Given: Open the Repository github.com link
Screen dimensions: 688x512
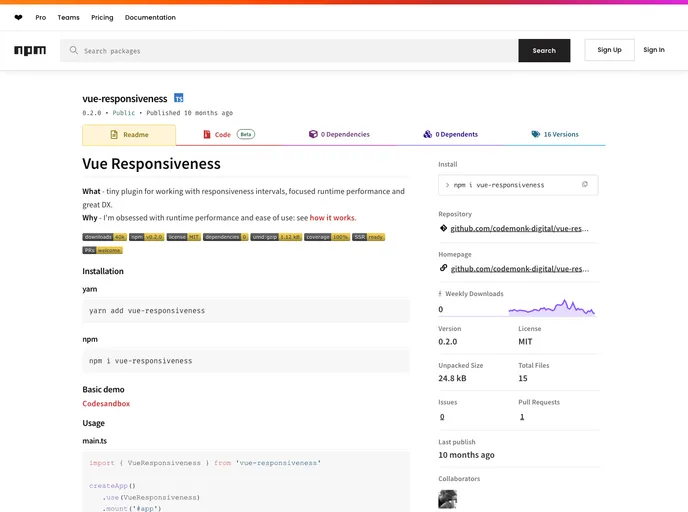Looking at the screenshot, I should pyautogui.click(x=520, y=228).
